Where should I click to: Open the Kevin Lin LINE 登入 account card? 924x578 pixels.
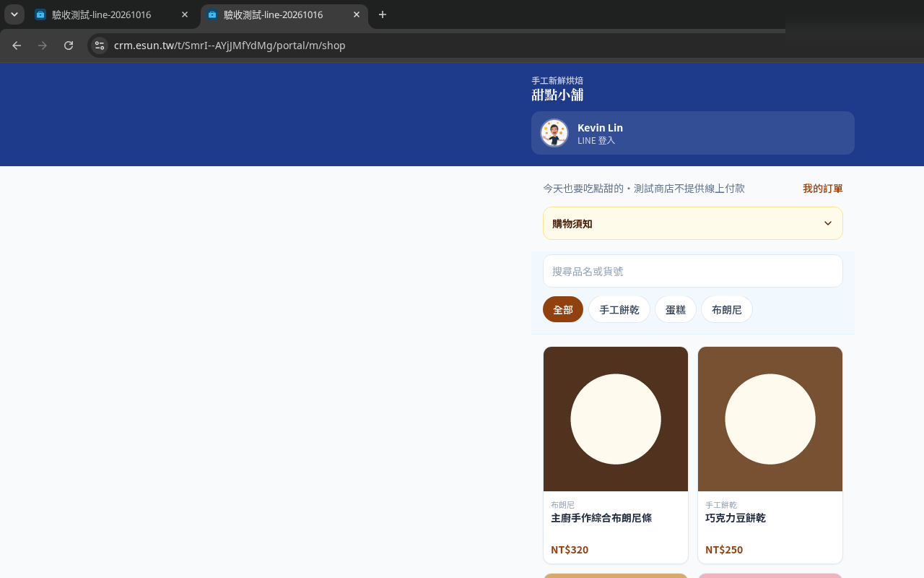693,133
